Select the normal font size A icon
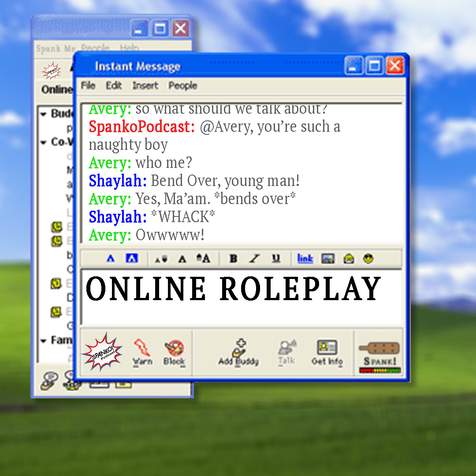The image size is (476, 476). (182, 259)
